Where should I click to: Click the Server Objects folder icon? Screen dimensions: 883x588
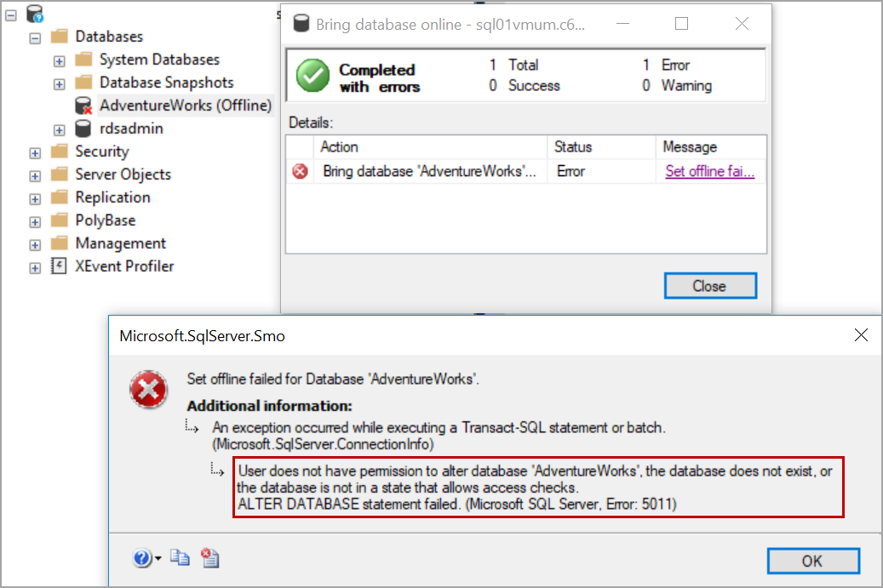[x=59, y=174]
